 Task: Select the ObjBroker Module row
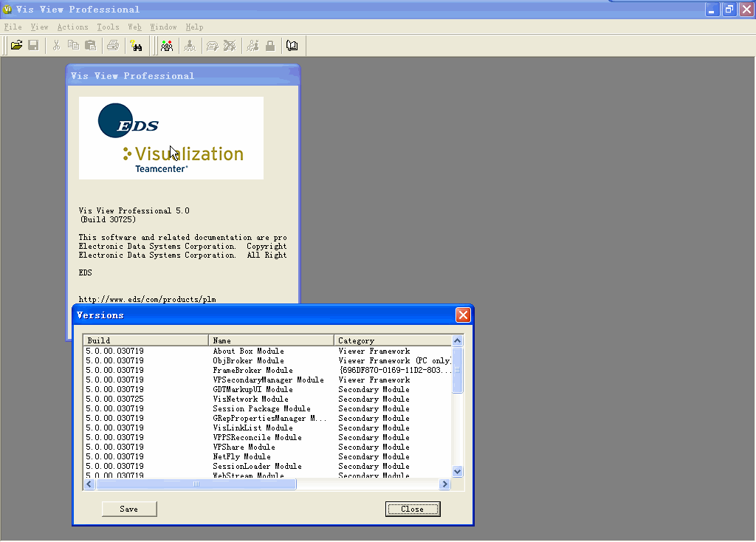coord(267,360)
